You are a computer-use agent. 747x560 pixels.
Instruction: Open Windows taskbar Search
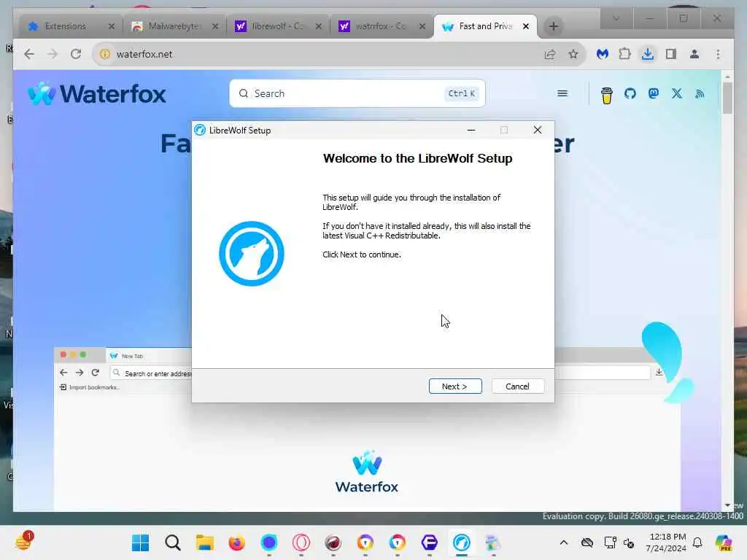click(172, 542)
